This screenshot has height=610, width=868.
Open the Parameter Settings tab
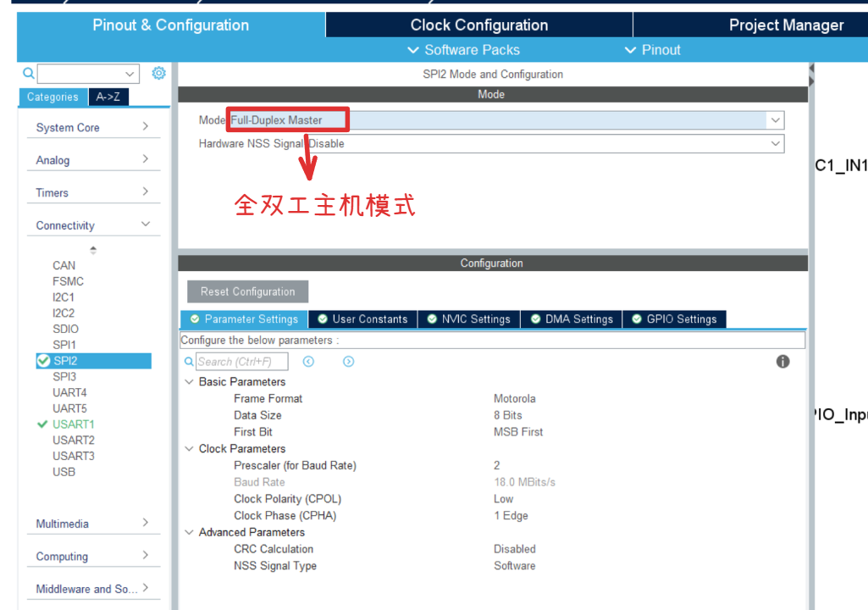tap(244, 319)
